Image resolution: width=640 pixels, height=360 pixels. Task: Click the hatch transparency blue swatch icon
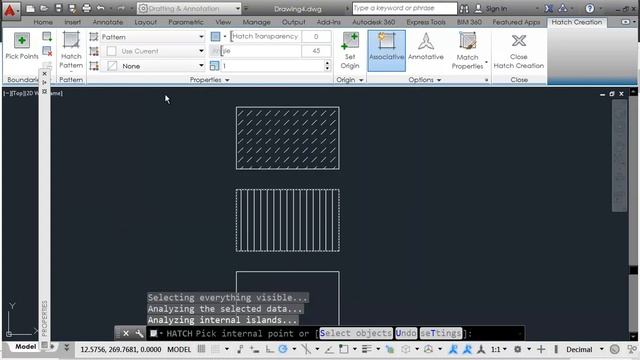pyautogui.click(x=215, y=37)
